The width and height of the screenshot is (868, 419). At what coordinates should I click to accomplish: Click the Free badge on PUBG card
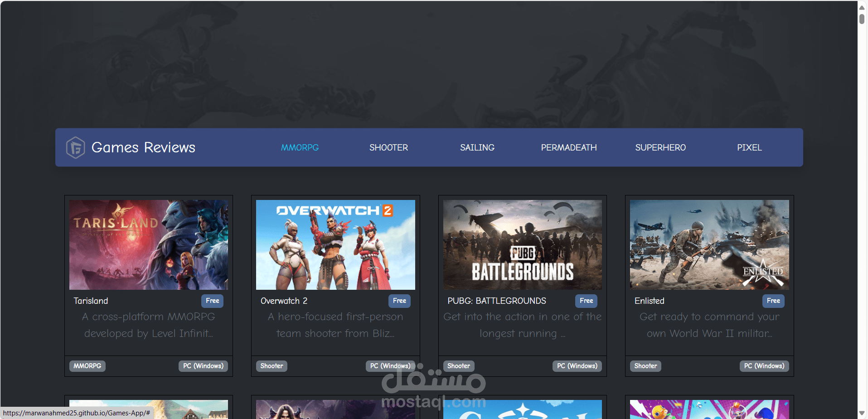click(x=586, y=301)
